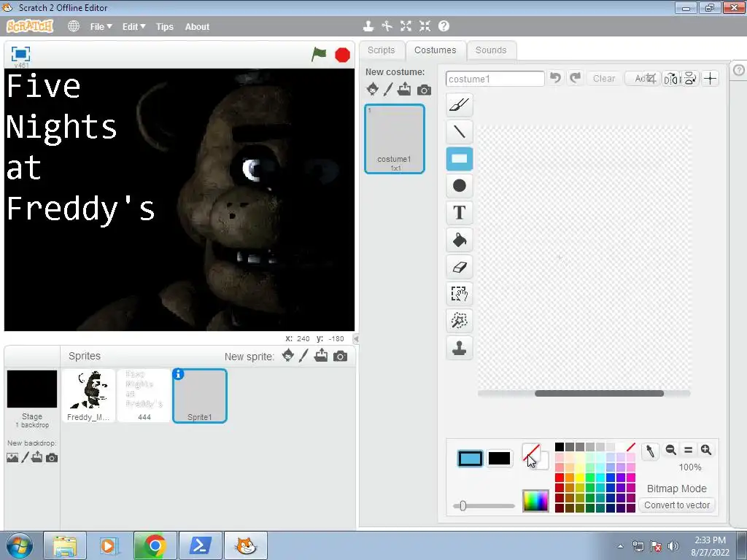Choose backdrop from library
The image size is (747, 560).
pyautogui.click(x=12, y=458)
